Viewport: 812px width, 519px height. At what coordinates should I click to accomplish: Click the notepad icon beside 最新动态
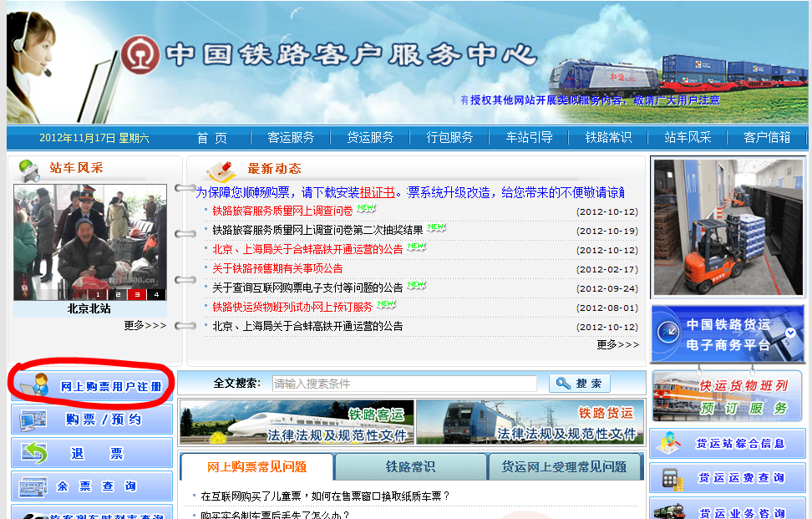point(222,171)
